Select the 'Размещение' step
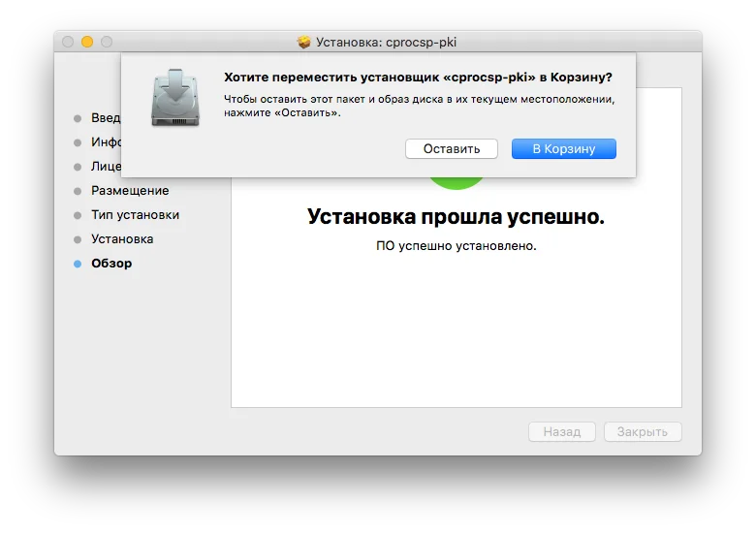756x533 pixels. tap(130, 191)
